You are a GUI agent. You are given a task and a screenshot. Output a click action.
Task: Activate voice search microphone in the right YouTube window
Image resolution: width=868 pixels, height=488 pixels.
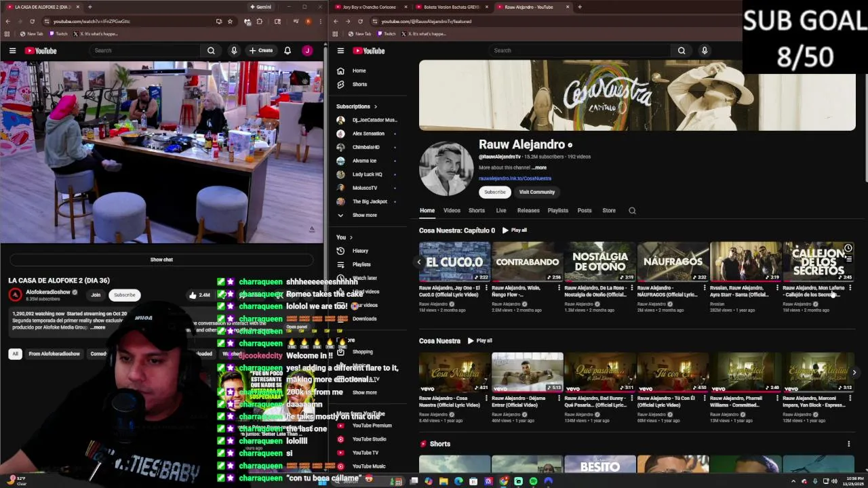(705, 51)
